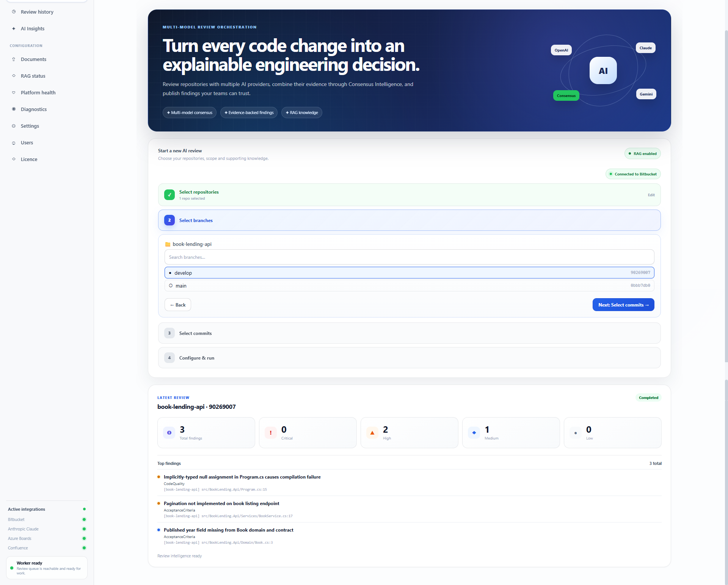The image size is (728, 585).
Task: Click the OpenAI provider chip
Action: [561, 50]
